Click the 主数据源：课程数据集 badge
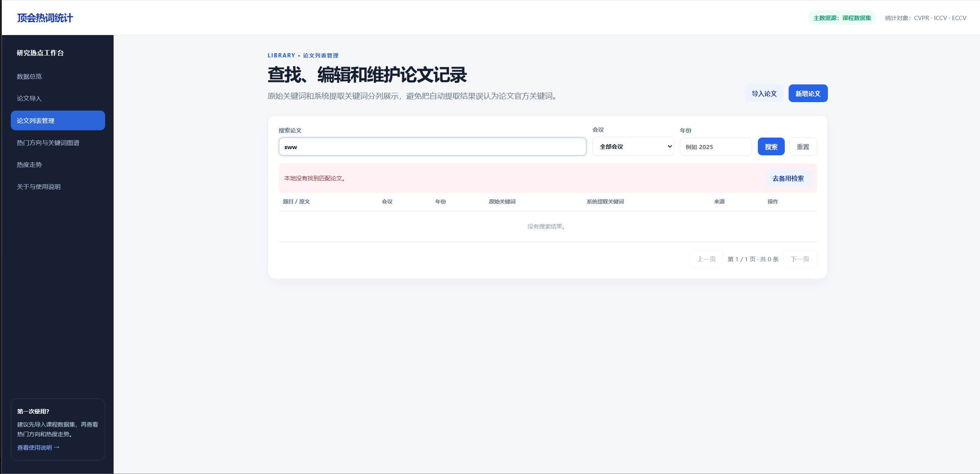The image size is (980, 474). [x=842, y=18]
